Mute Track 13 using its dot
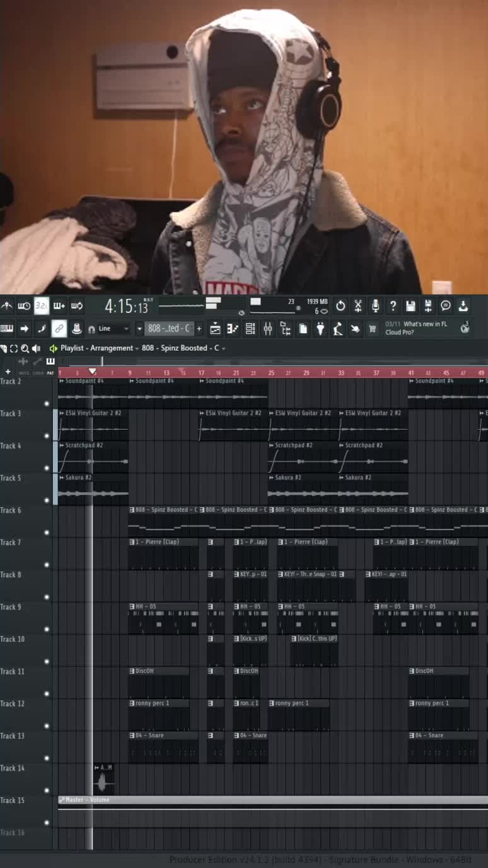This screenshot has height=868, width=488. [47, 758]
